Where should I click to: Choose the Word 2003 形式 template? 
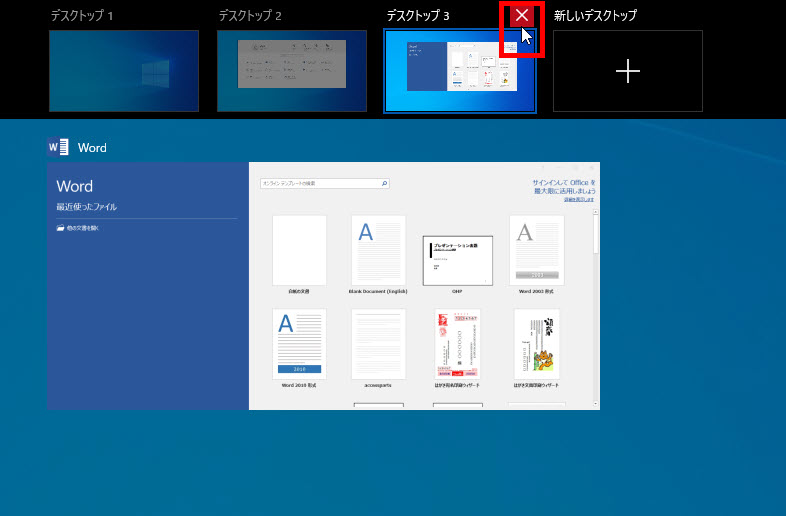(x=536, y=250)
